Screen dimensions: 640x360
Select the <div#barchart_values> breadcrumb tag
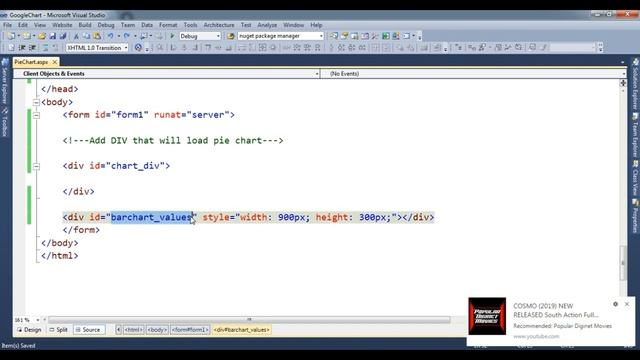(x=241, y=330)
